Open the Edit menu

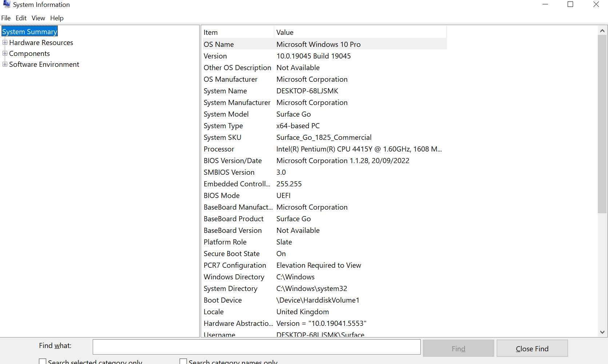point(21,18)
